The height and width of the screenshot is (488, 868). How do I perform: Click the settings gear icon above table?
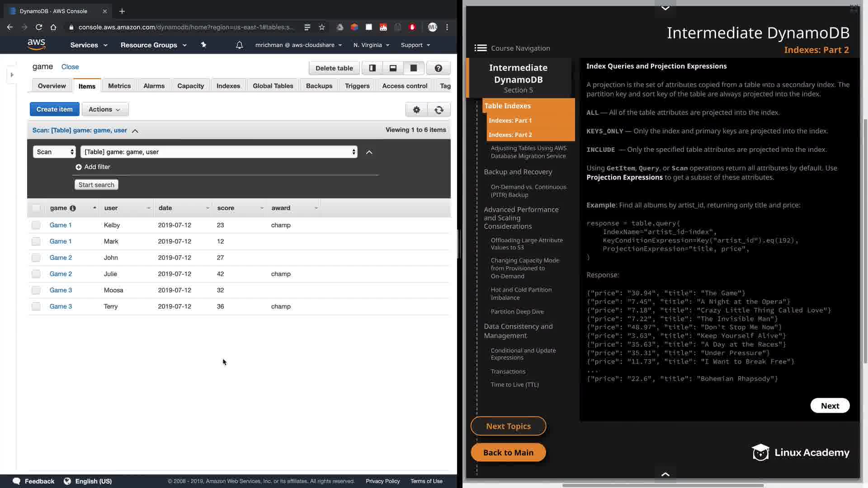[416, 110]
